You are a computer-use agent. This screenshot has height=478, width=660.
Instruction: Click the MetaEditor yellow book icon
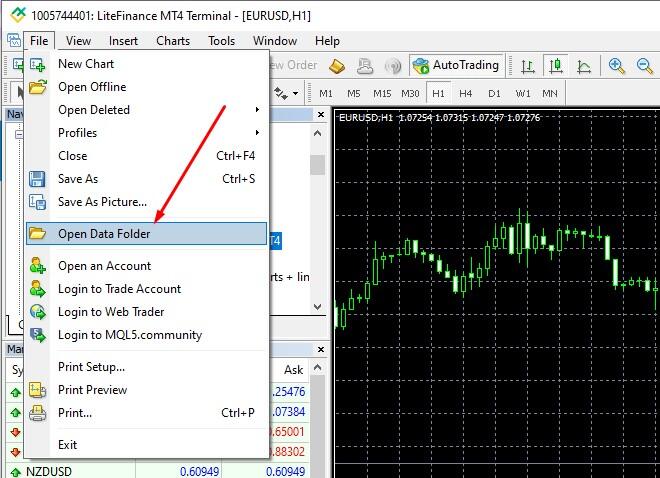pos(337,66)
